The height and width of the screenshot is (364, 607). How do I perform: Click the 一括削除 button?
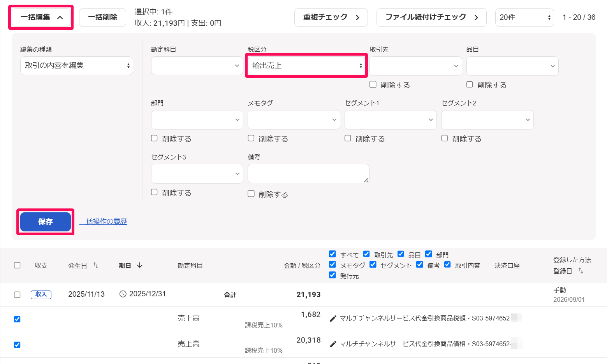click(x=102, y=17)
